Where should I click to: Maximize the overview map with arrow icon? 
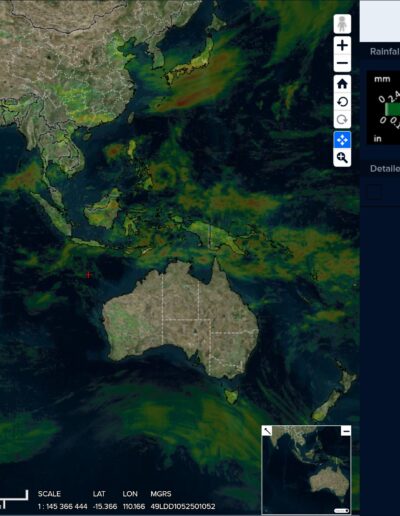coord(267,431)
